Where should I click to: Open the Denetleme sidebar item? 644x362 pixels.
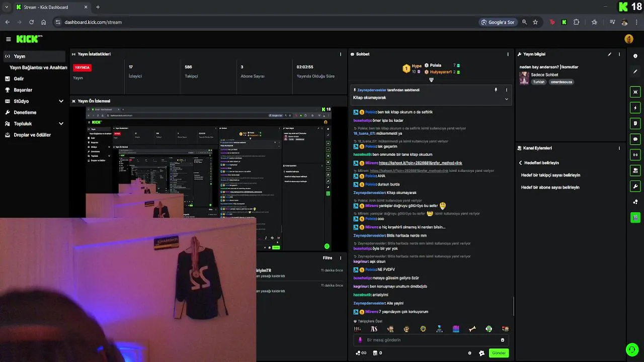tap(34, 113)
